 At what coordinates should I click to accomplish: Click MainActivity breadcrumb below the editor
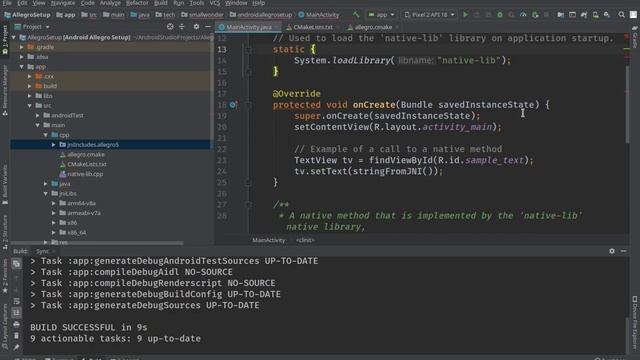[269, 240]
